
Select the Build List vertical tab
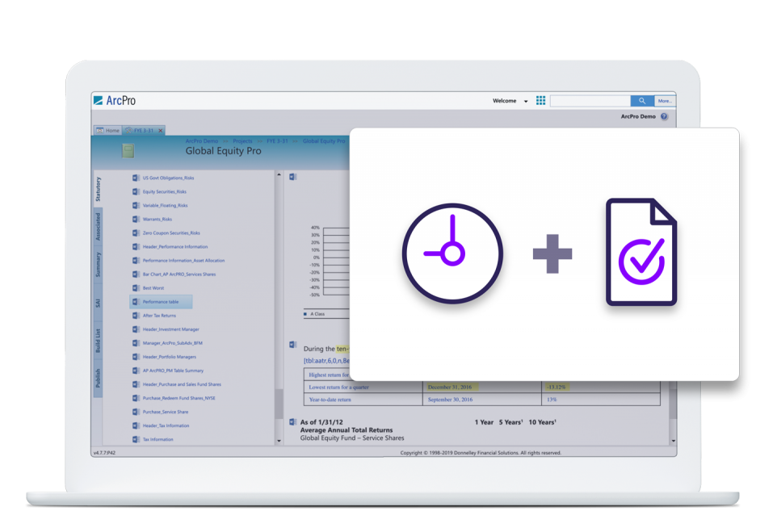[x=99, y=340]
